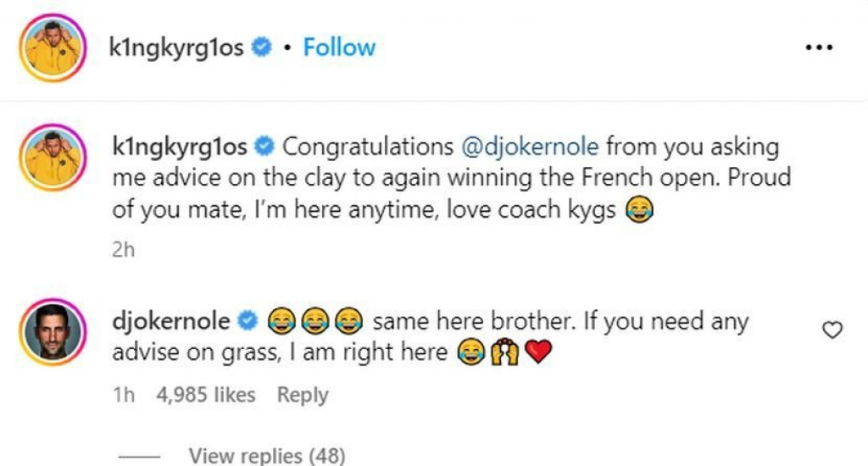Like djokernole's comment with heart icon

[x=832, y=330]
